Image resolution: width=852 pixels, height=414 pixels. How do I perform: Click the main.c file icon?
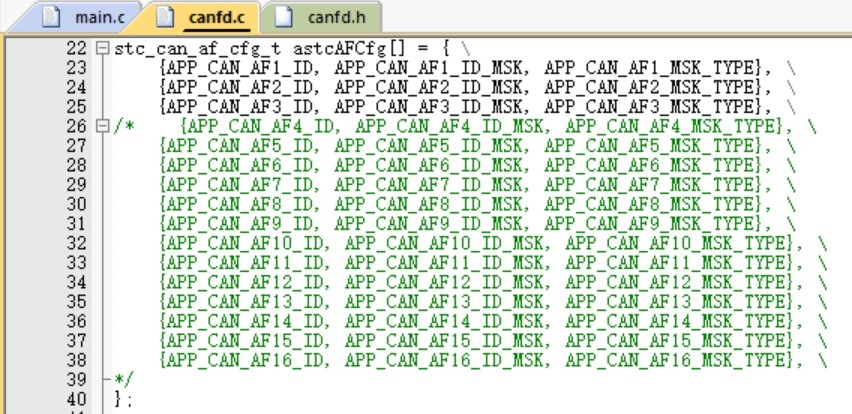(x=51, y=17)
